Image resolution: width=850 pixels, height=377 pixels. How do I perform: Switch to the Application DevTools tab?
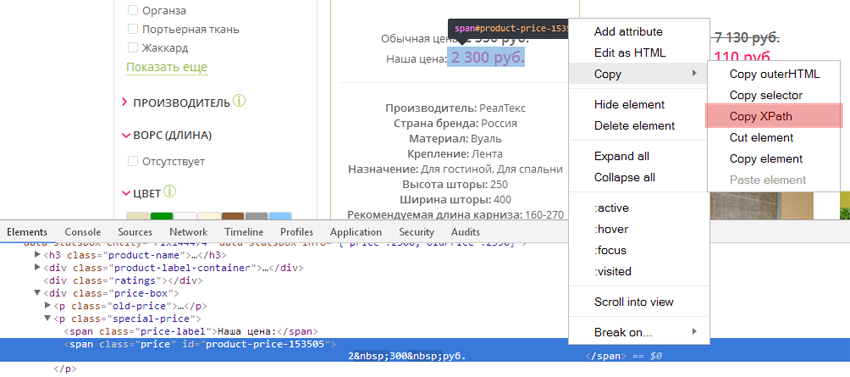[356, 232]
